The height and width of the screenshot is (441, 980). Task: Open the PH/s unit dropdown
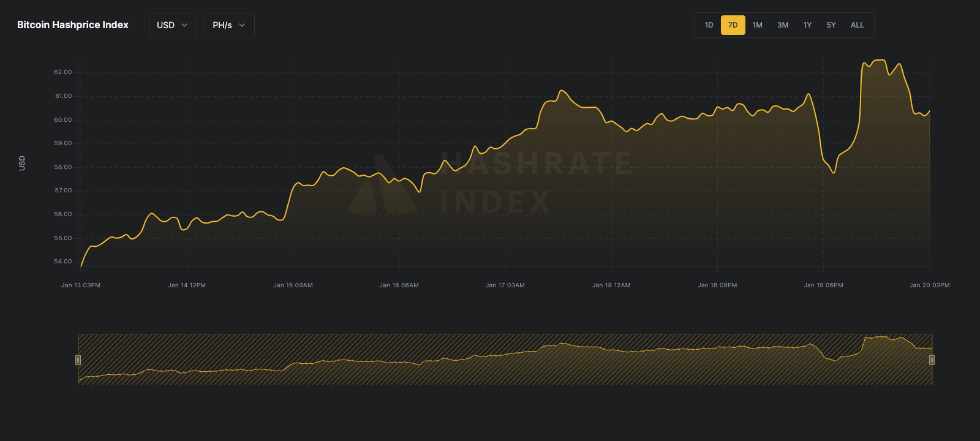(x=229, y=25)
